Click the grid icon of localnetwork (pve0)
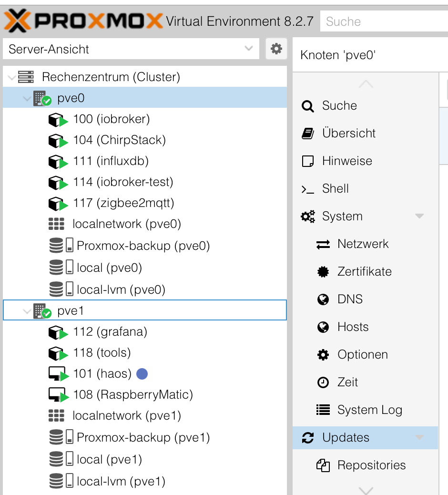The width and height of the screenshot is (448, 495). (56, 224)
